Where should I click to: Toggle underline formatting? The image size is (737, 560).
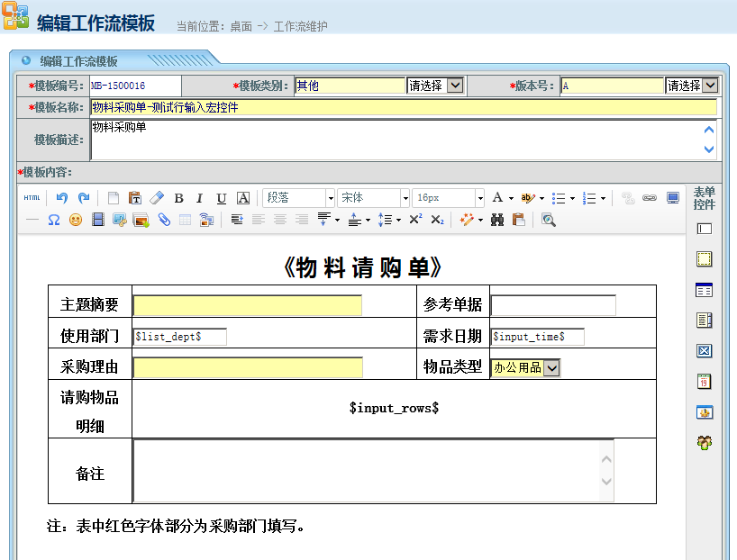(x=221, y=198)
